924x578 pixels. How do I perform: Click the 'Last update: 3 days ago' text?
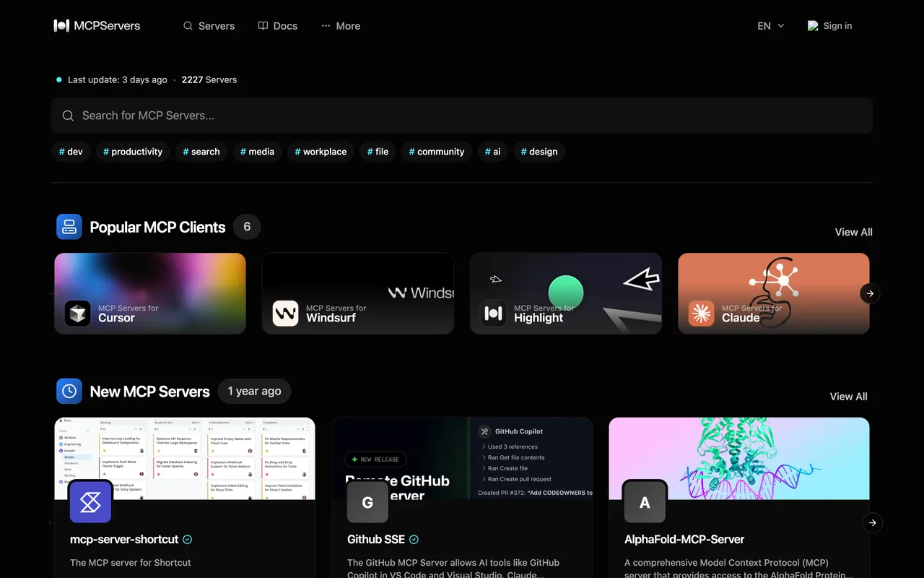[x=118, y=79]
